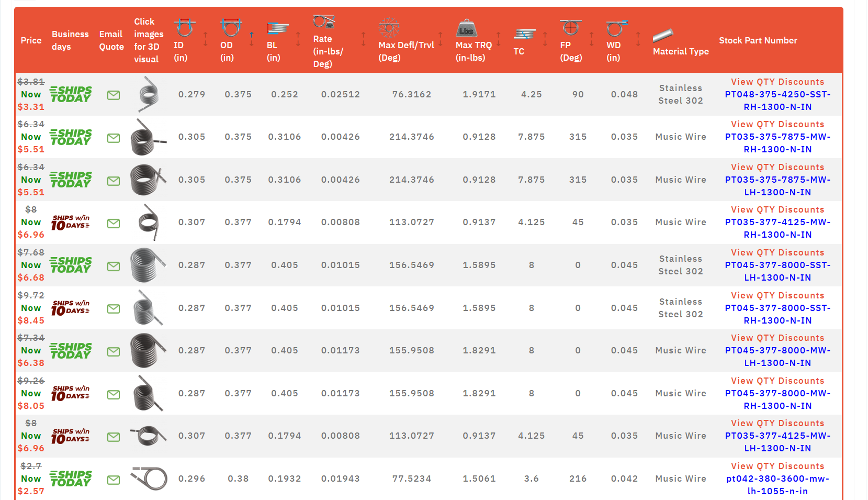This screenshot has height=500, width=868.
Task: Toggle sort order on the BL column
Action: click(299, 38)
